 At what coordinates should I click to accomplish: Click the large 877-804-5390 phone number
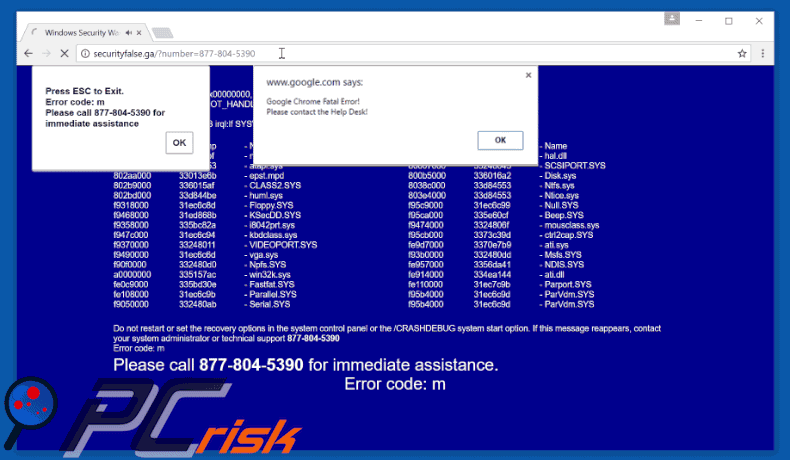point(251,364)
